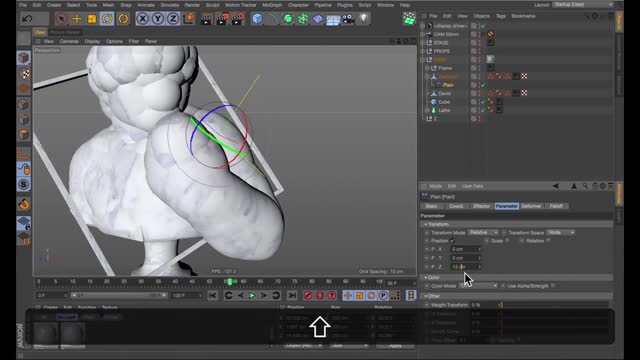640x360 pixels.
Task: Click the record active objects button
Action: pyautogui.click(x=308, y=296)
